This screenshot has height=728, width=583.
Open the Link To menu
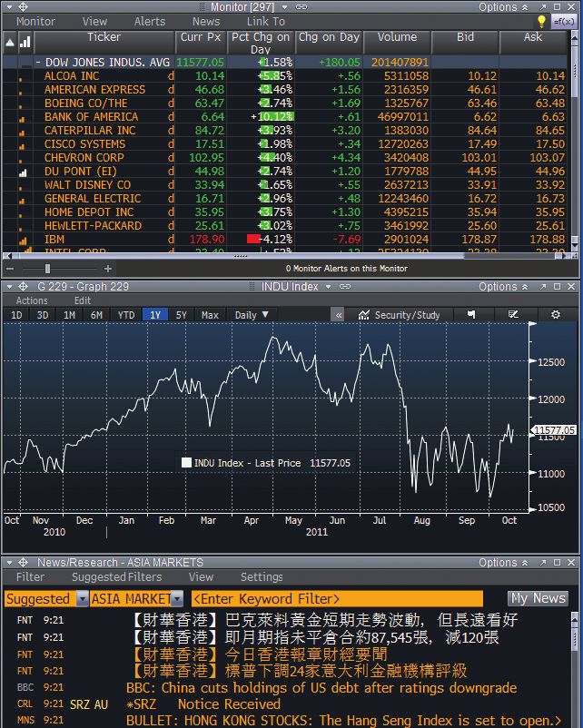266,22
